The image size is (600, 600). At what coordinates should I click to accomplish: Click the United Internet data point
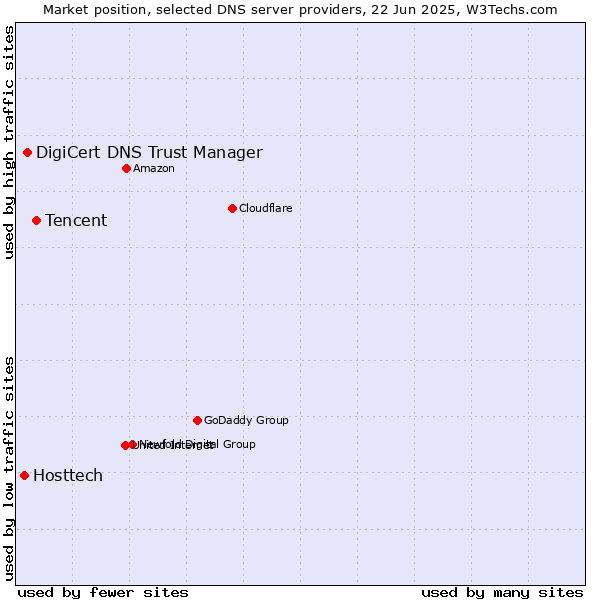pyautogui.click(x=125, y=445)
